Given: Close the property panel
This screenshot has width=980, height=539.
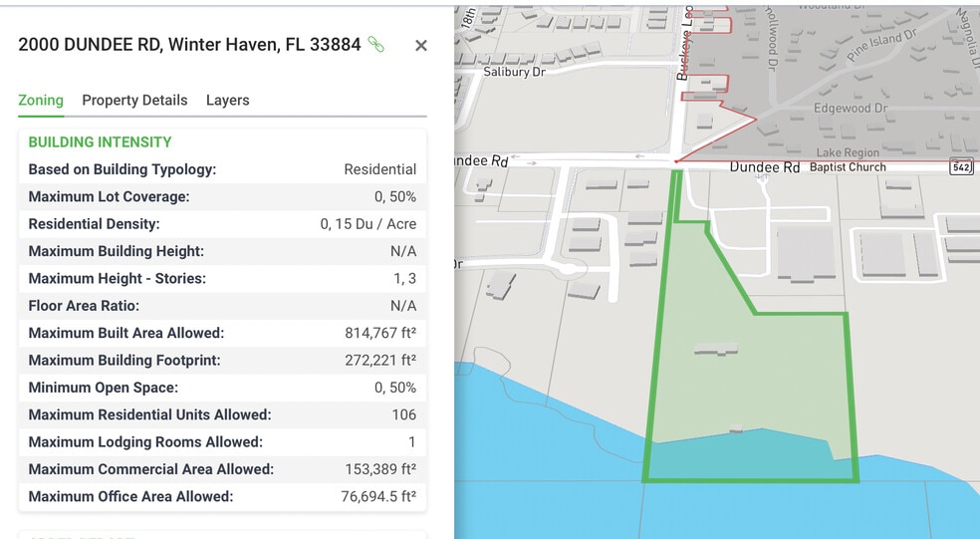Looking at the screenshot, I should (x=421, y=46).
